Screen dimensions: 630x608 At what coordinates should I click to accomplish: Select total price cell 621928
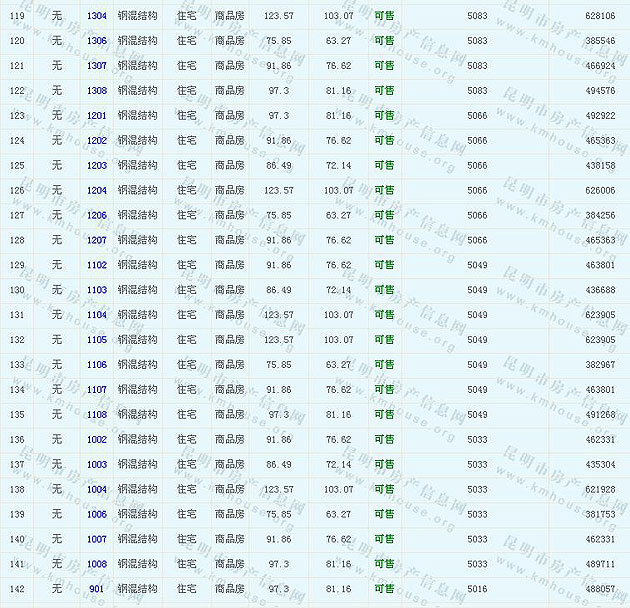pos(600,489)
